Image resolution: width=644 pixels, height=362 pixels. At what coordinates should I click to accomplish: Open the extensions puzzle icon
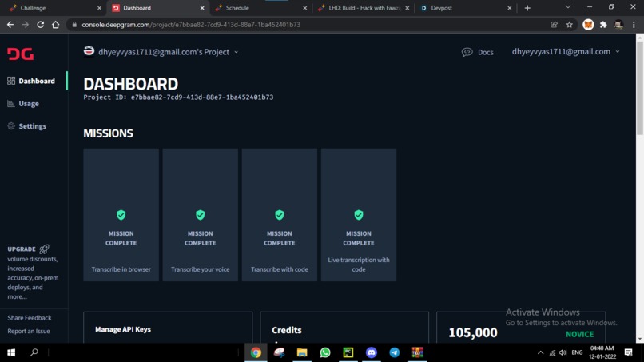tap(603, 25)
